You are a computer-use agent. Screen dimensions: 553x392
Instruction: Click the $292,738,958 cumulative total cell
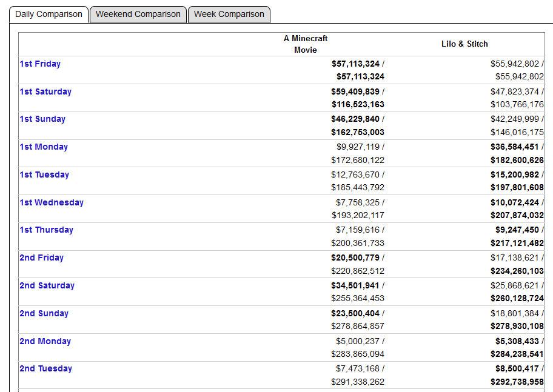[517, 382]
